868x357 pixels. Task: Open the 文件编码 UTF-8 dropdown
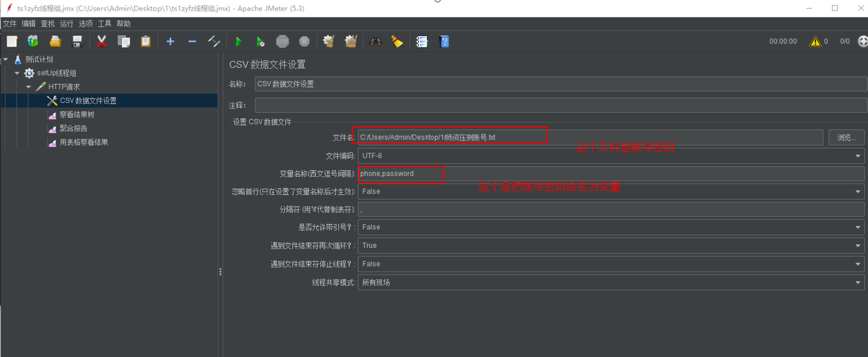(611, 156)
